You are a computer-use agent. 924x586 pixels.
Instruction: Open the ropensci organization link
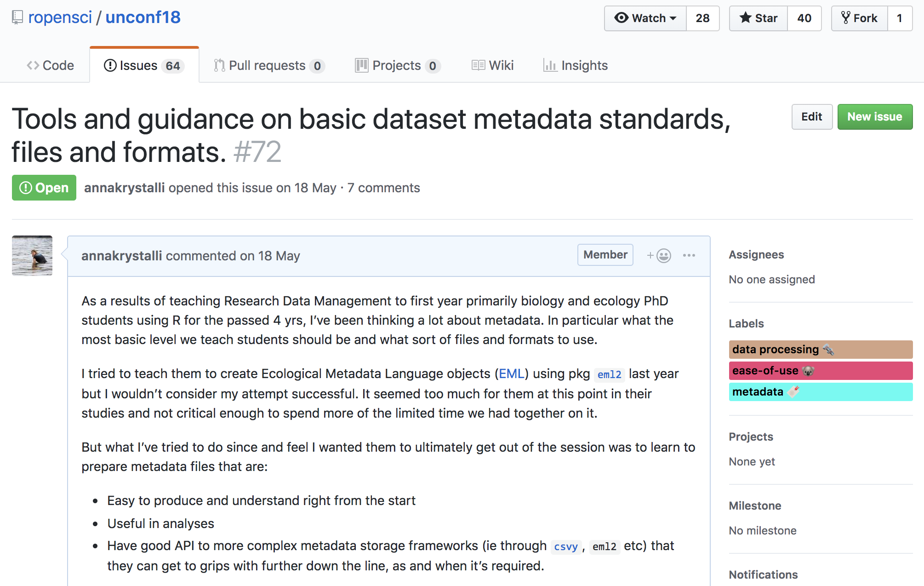[x=60, y=17]
